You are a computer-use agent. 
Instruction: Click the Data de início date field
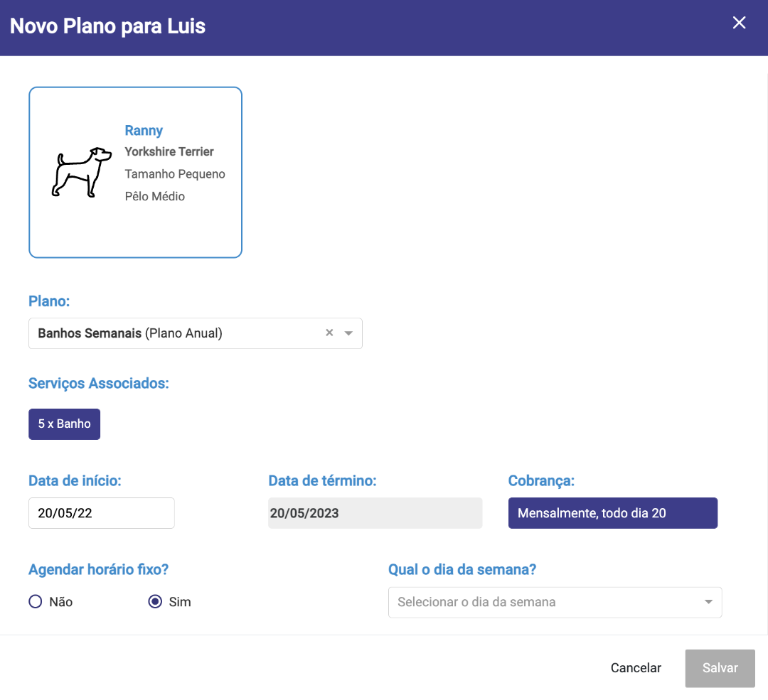(102, 513)
